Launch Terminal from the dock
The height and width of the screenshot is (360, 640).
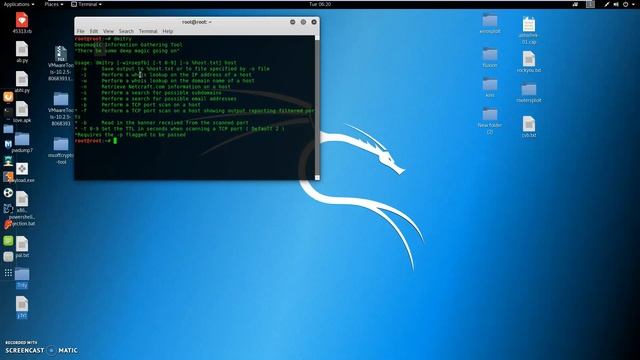click(8, 113)
